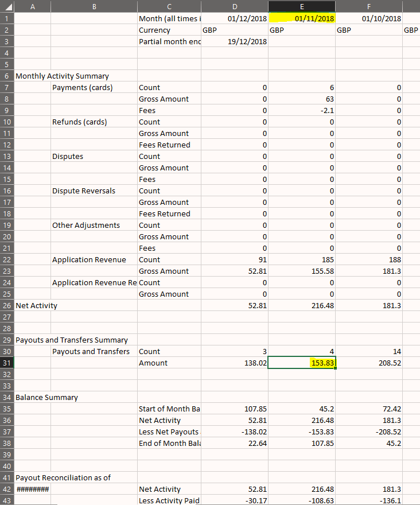Select column E header
420x505 pixels.
[x=302, y=6]
